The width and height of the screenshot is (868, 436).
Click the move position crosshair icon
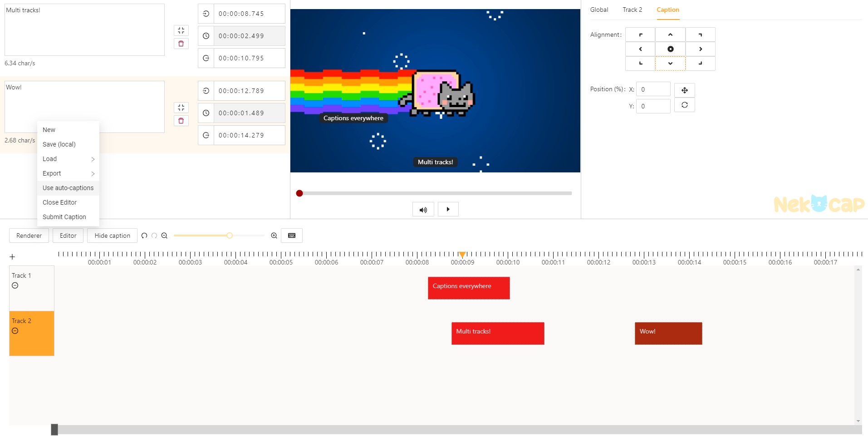tap(684, 90)
